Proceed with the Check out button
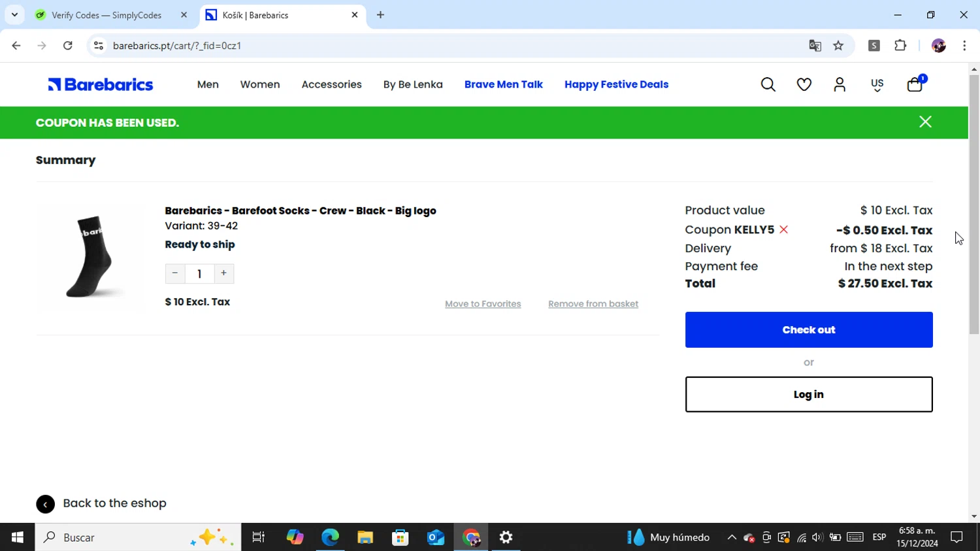Image resolution: width=980 pixels, height=551 pixels. tap(809, 329)
